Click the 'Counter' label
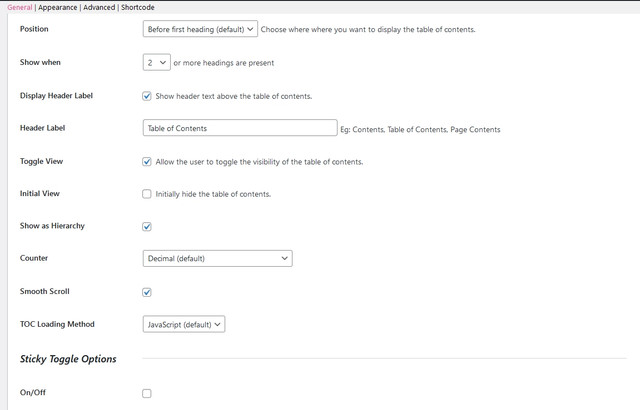 [34, 258]
